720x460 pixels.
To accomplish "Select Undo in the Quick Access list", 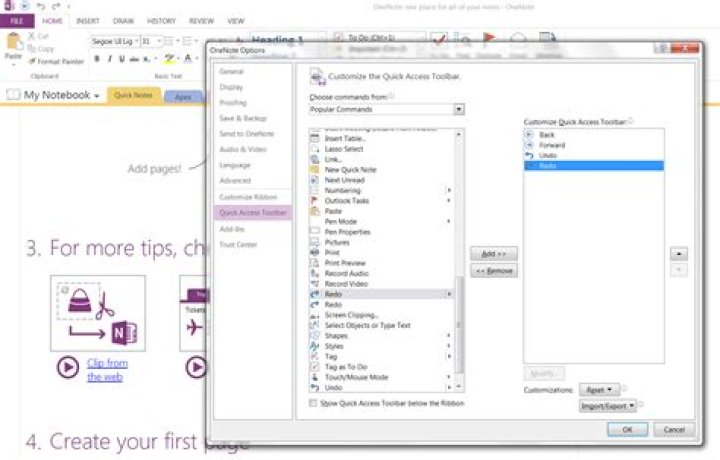I will click(594, 155).
